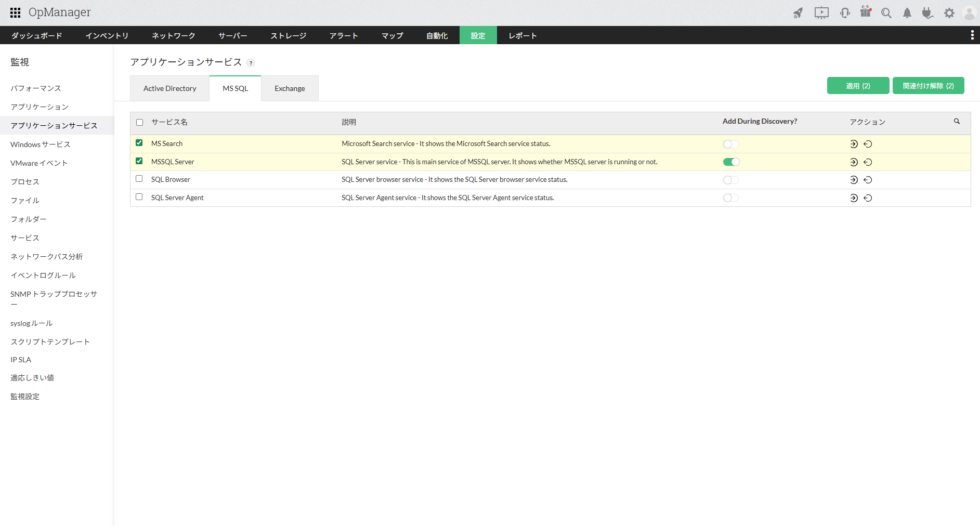Open the three-dot more menu in navigation bar
Image resolution: width=980 pixels, height=527 pixels.
click(x=972, y=35)
